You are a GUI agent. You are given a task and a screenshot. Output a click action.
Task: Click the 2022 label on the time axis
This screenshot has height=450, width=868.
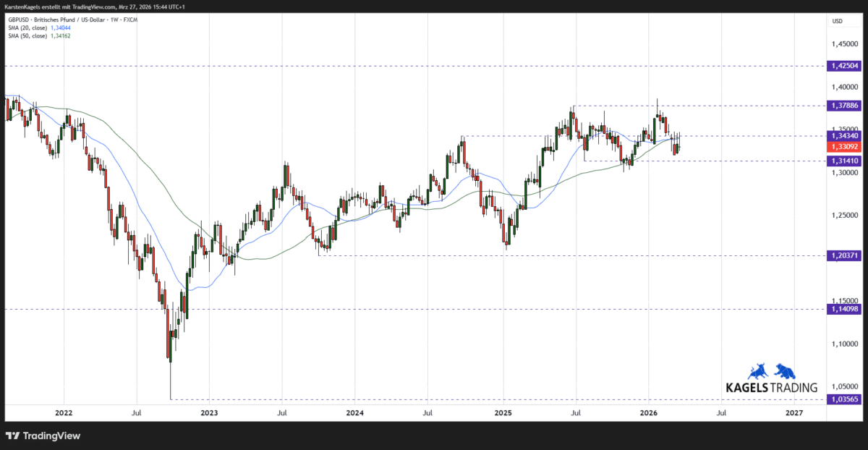pyautogui.click(x=64, y=413)
